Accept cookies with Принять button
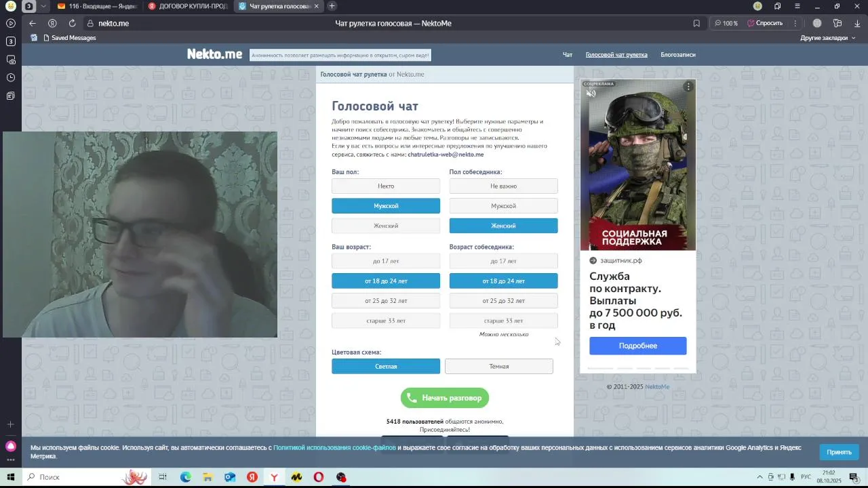Image resolution: width=868 pixels, height=488 pixels. click(x=839, y=452)
